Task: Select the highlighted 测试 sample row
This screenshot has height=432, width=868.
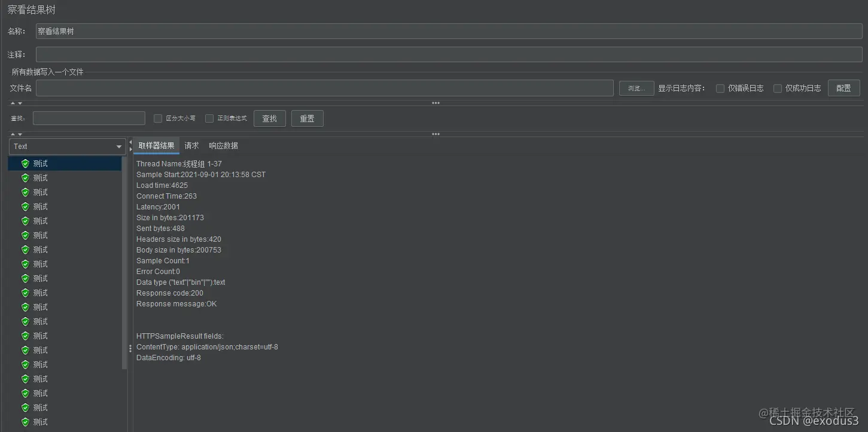Action: (65, 163)
